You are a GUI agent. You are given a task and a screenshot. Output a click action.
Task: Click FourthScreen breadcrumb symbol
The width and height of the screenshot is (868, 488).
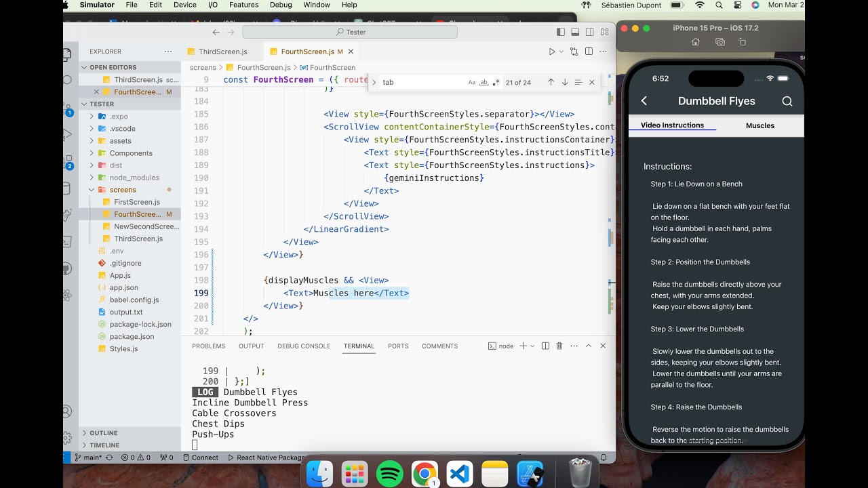point(328,67)
